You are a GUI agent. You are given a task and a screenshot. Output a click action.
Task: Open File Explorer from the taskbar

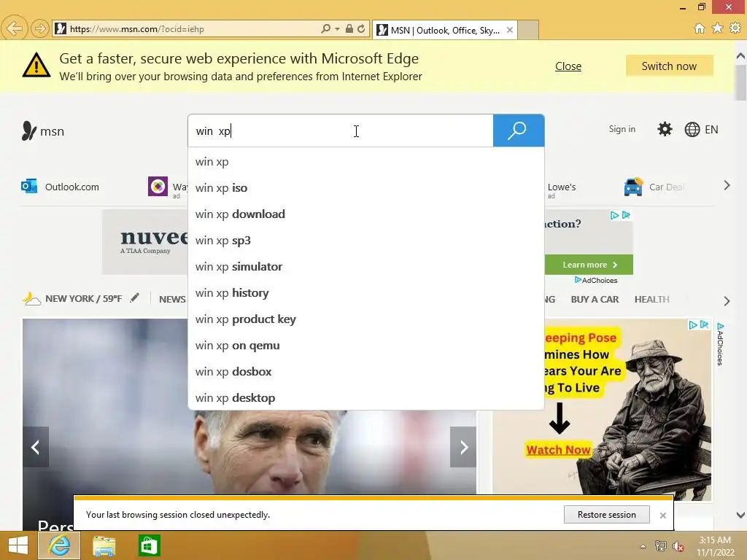point(104,545)
